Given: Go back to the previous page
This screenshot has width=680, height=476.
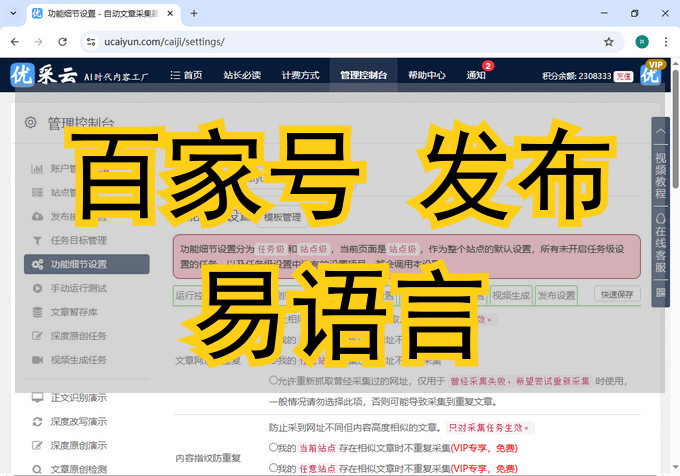Looking at the screenshot, I should click(x=15, y=42).
